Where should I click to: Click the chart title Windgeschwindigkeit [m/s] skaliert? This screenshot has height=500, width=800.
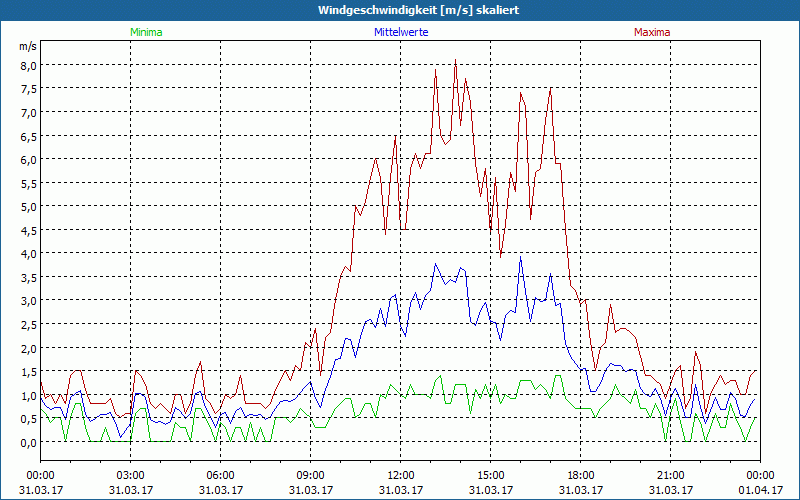tap(418, 10)
